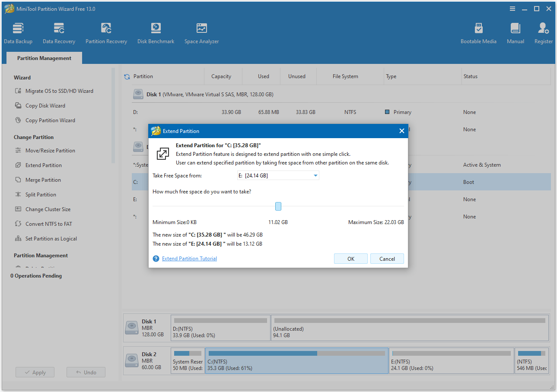
Task: Switch to the Partition Management tab
Action: (44, 58)
